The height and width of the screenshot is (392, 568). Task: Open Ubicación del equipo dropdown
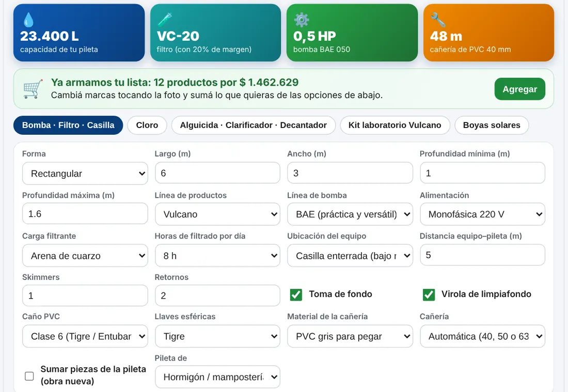pyautogui.click(x=350, y=256)
